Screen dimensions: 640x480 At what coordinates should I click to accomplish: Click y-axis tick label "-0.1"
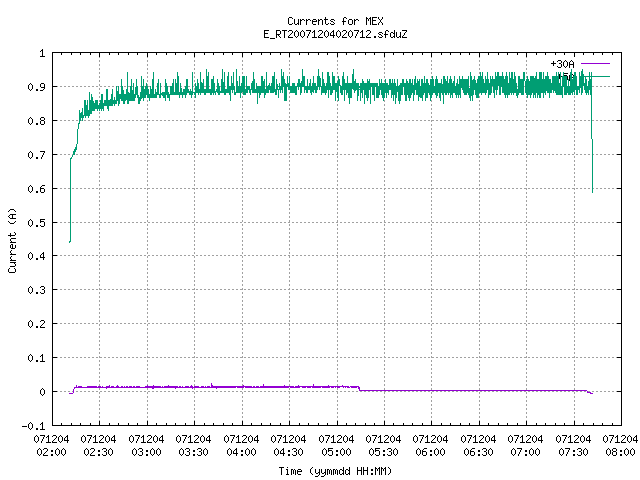click(33, 426)
